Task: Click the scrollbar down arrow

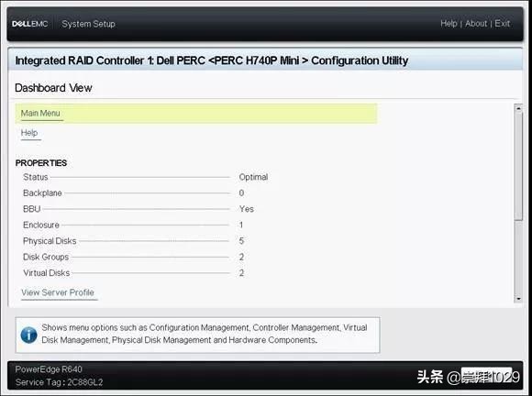Action: coord(518,299)
